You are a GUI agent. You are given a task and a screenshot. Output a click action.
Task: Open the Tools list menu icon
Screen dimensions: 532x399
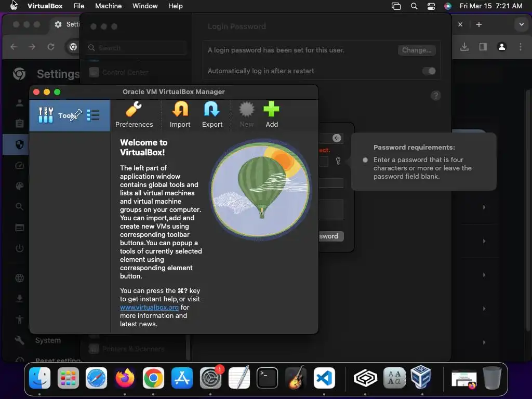[x=93, y=115]
